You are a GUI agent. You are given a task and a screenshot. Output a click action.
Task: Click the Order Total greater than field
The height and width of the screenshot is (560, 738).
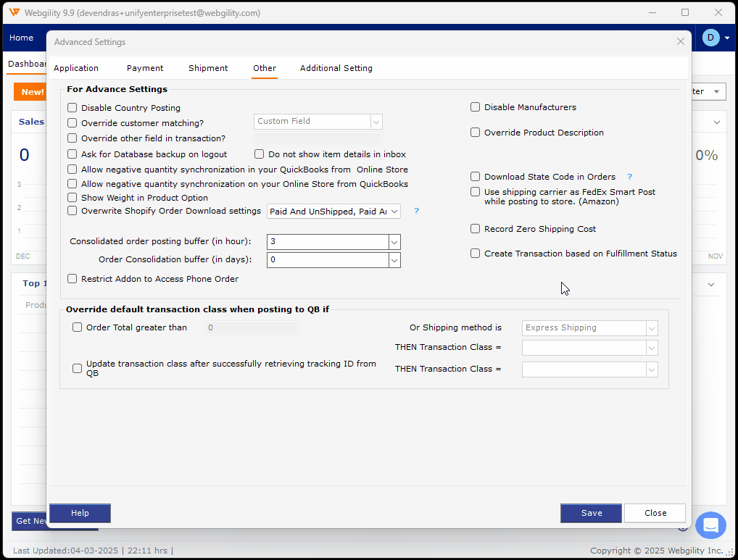(x=252, y=328)
